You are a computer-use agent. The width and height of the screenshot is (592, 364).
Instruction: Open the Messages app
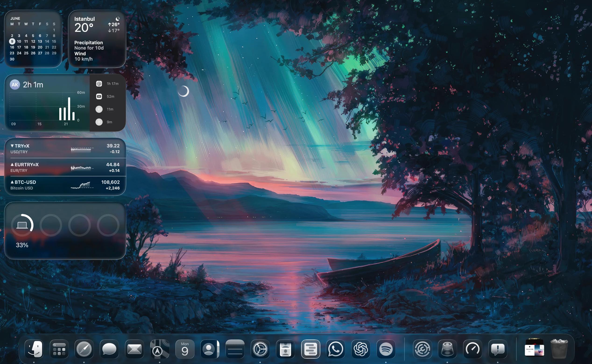click(109, 349)
